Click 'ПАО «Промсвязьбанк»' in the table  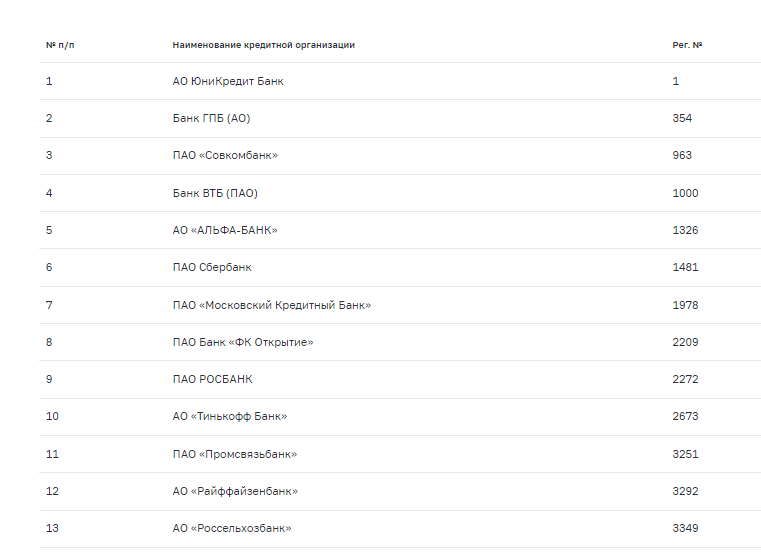(235, 454)
